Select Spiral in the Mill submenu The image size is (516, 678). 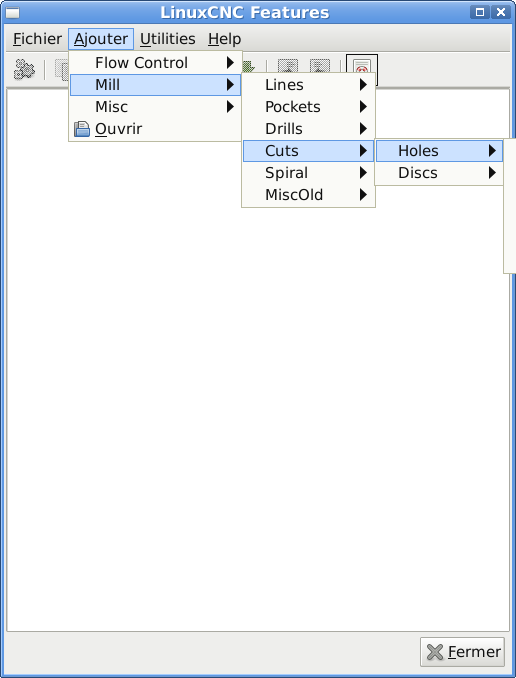tap(308, 173)
